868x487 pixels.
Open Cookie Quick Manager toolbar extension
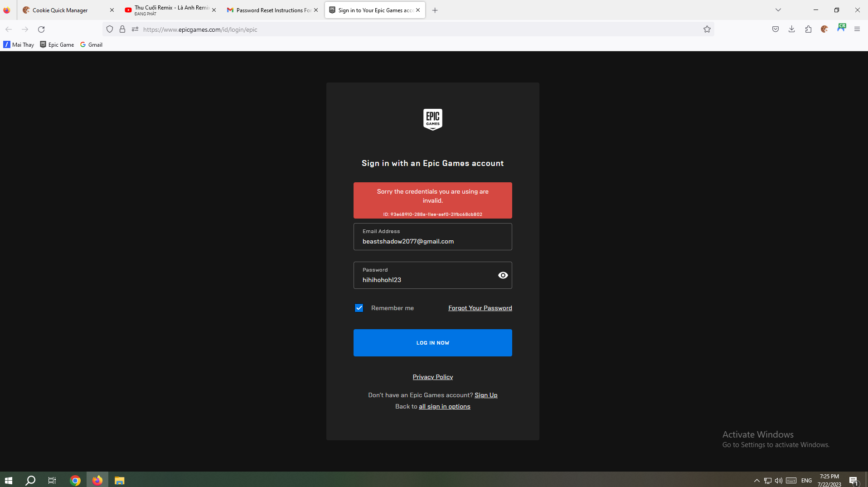coord(824,29)
